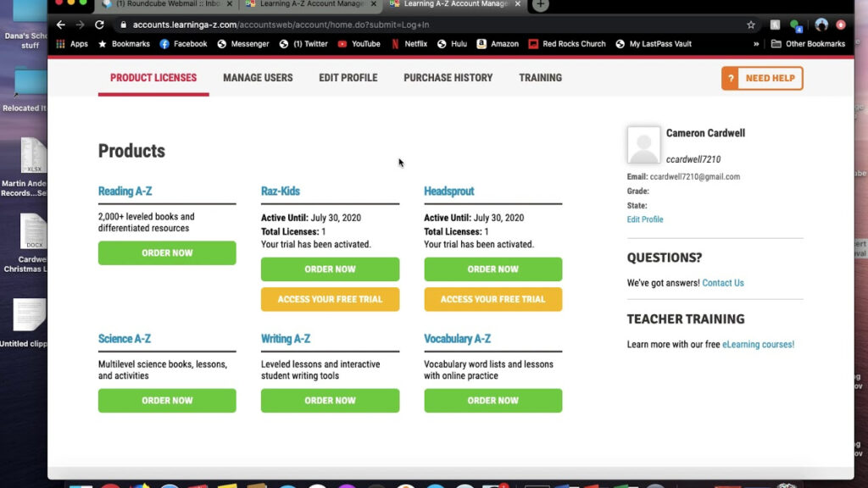Screen dimensions: 868x488
Task: Open the Training tab
Action: (x=540, y=78)
